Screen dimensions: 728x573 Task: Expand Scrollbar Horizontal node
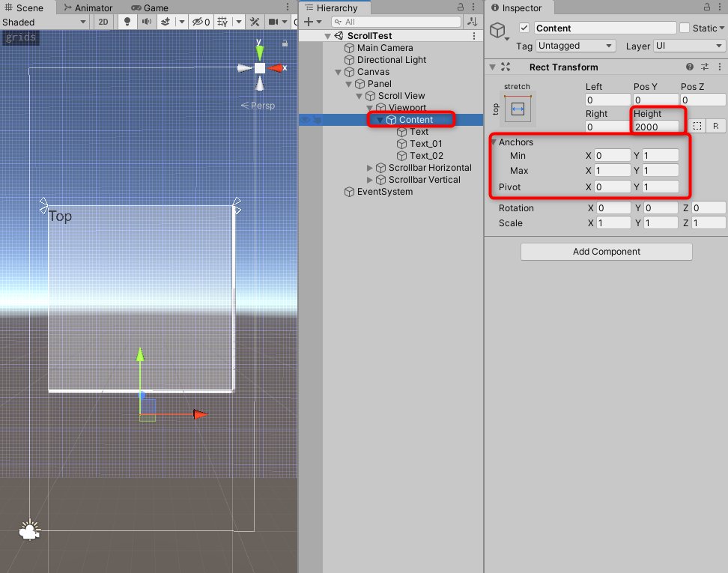(x=370, y=168)
